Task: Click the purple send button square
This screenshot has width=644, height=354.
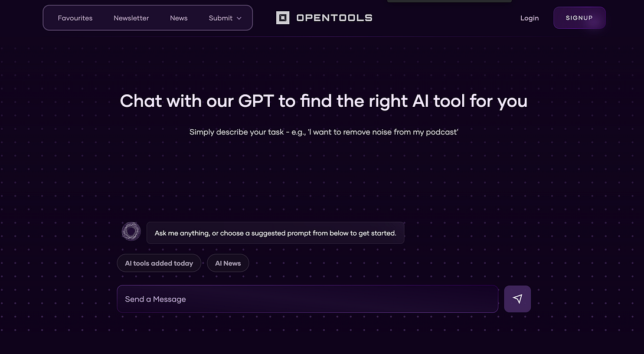Action: (517, 299)
